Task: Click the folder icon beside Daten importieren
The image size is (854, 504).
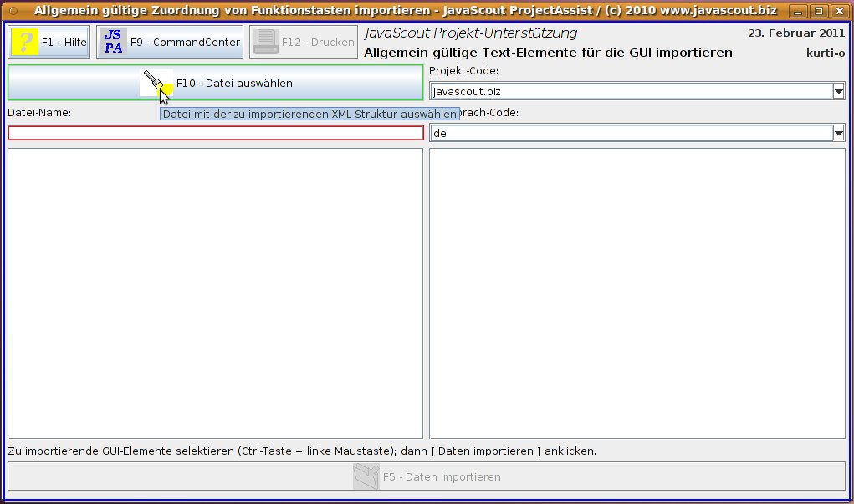Action: tap(366, 476)
